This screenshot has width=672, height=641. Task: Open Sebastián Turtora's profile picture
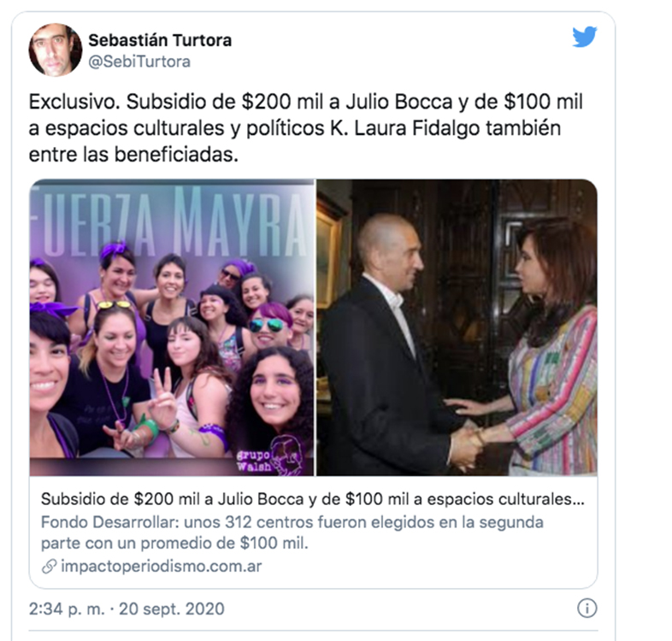56,50
